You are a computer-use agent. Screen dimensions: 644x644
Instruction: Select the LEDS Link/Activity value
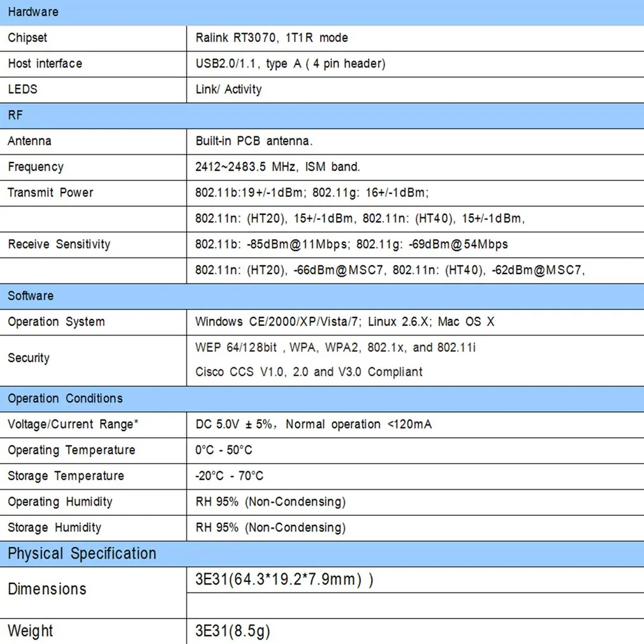click(x=228, y=89)
